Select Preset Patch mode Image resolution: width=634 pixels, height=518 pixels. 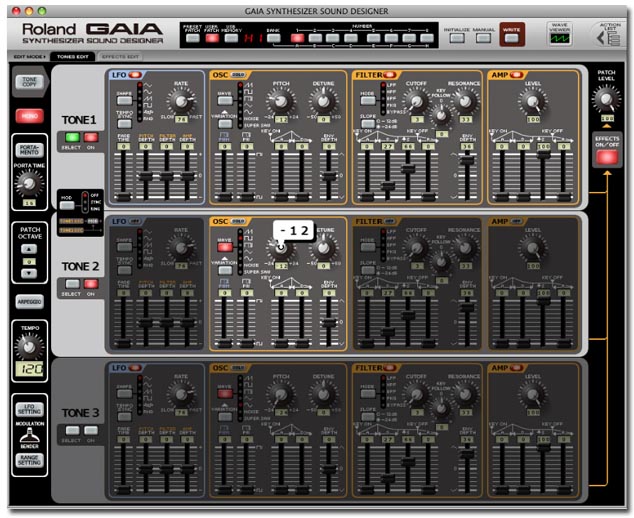192,38
